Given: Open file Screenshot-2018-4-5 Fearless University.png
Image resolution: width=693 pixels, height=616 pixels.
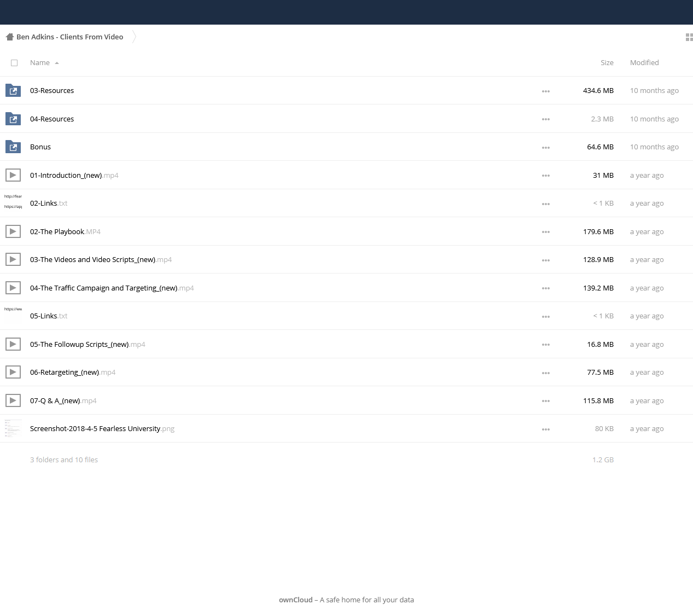Looking at the screenshot, I should point(102,428).
